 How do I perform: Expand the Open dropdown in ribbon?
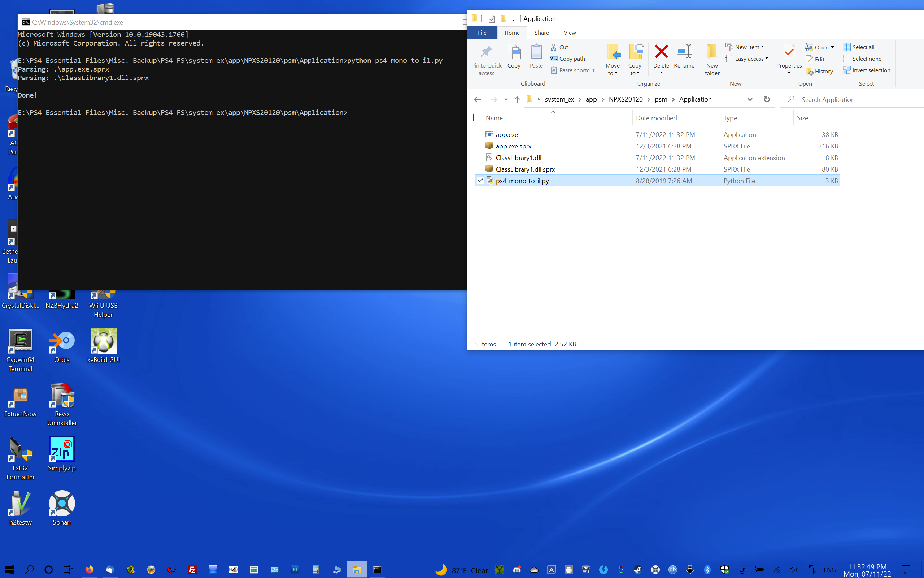tap(833, 47)
